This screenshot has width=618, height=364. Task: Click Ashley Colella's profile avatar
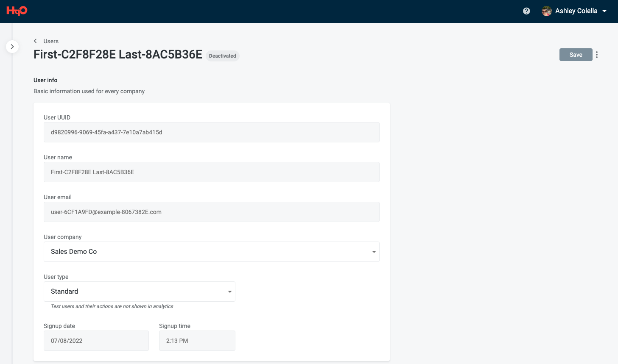pos(547,11)
